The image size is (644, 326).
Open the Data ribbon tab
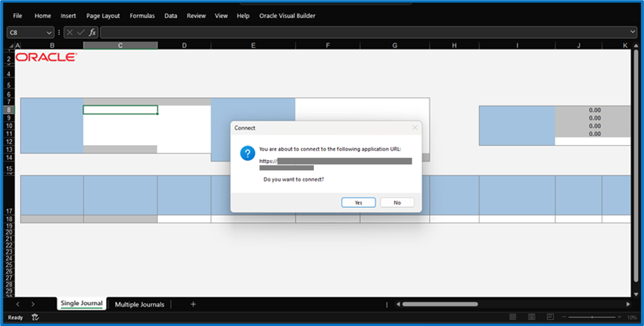tap(171, 16)
